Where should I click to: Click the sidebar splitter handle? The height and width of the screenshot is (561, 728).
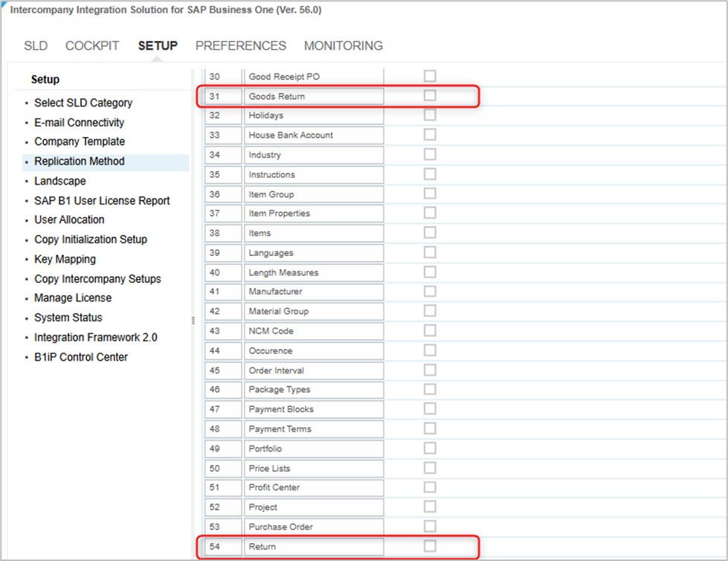[x=193, y=320]
